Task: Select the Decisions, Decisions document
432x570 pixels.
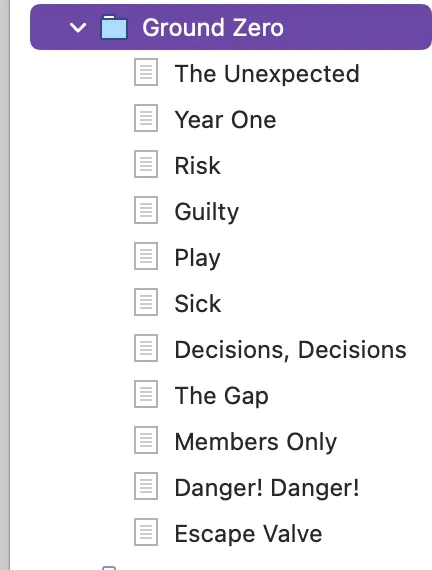Action: click(291, 350)
